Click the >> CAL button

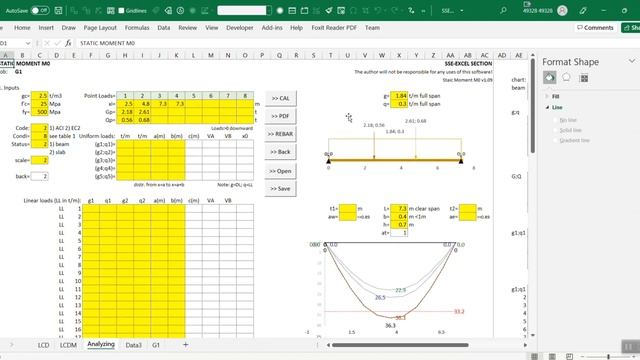coord(280,98)
